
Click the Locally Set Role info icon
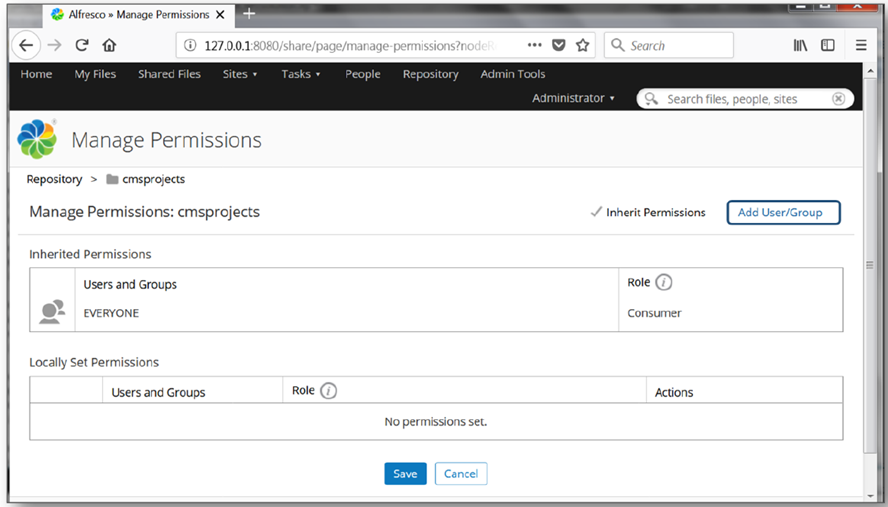click(x=328, y=391)
